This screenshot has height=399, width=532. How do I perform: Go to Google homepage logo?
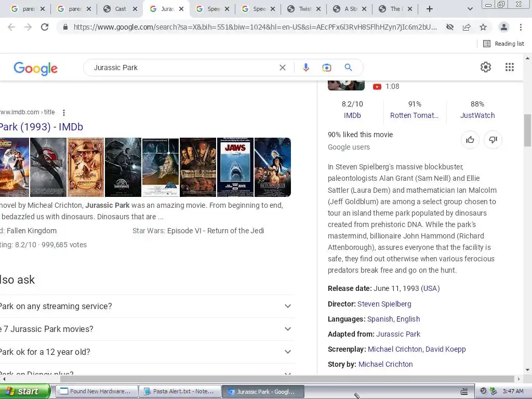click(x=36, y=69)
